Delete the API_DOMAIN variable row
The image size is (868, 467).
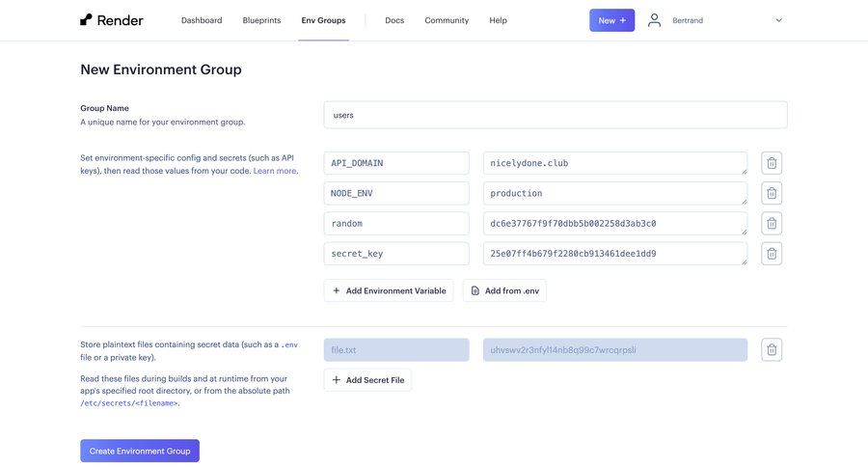pyautogui.click(x=772, y=163)
